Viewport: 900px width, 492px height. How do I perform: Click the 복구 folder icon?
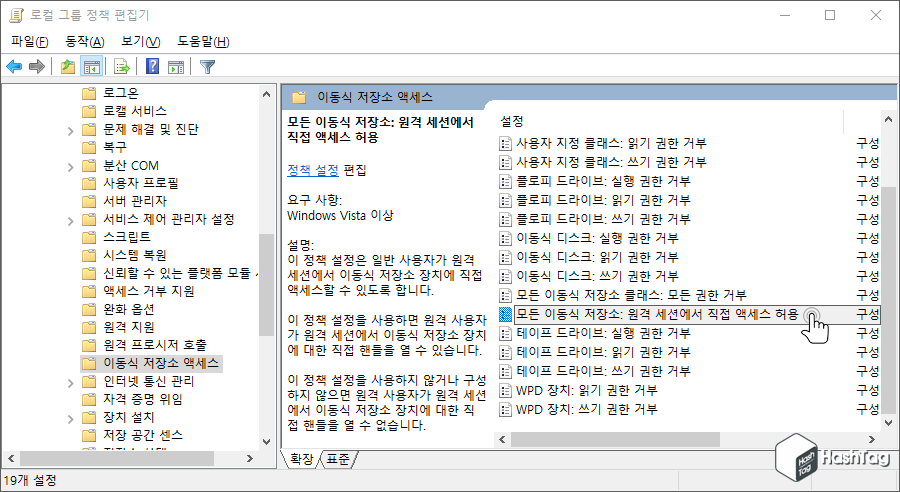click(89, 147)
